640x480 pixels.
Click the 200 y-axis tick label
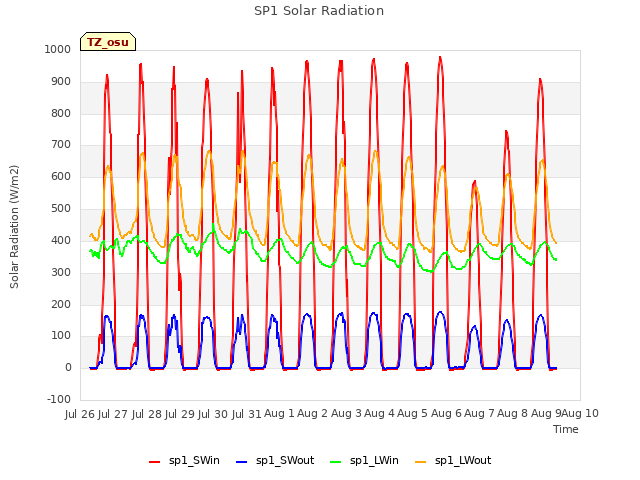[x=61, y=304]
